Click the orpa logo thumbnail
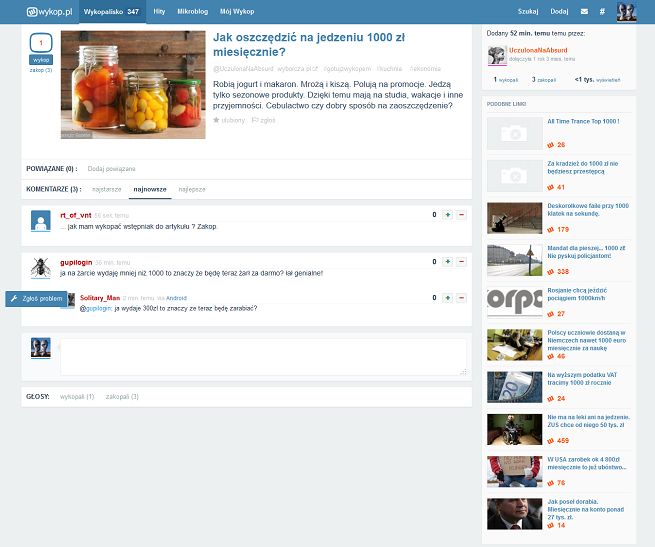The height and width of the screenshot is (547, 655). click(x=515, y=303)
